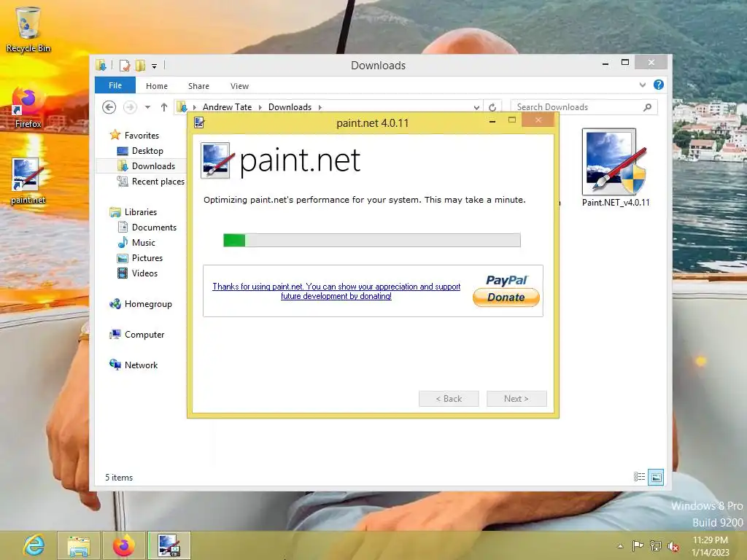Screen dimensions: 747x560
Task: Open Music library in navigation pane
Action: coord(136,242)
